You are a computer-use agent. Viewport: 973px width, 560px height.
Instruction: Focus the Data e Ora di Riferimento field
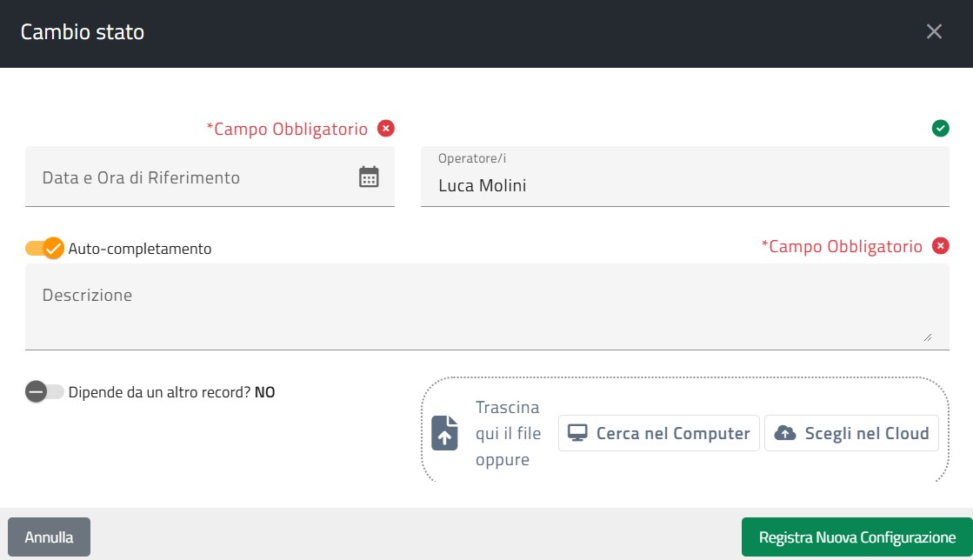(191, 177)
